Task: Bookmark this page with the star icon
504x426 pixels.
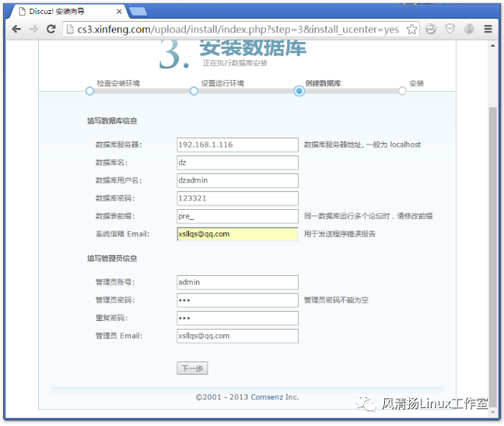Action: [x=411, y=30]
